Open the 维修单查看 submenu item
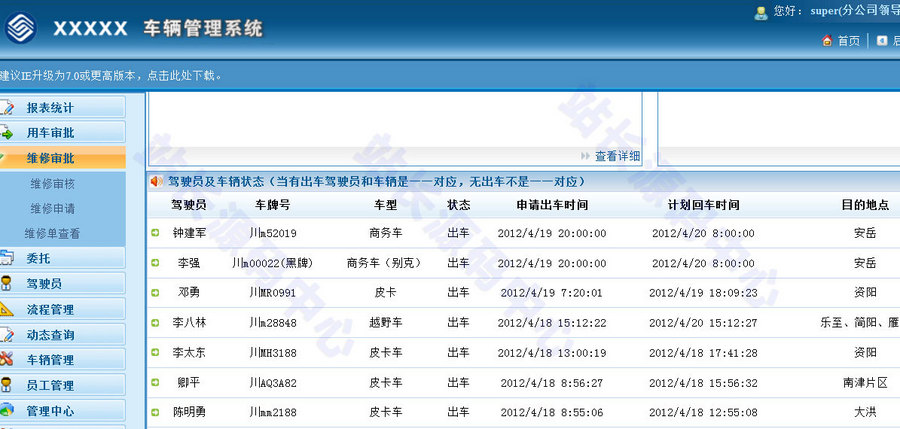Screen dimensions: 900x429 (52, 234)
